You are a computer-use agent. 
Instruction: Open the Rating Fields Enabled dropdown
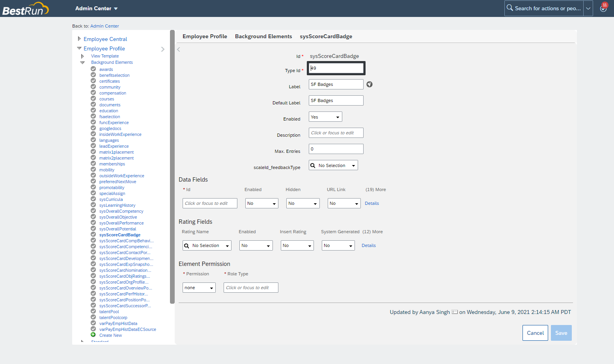(x=256, y=245)
